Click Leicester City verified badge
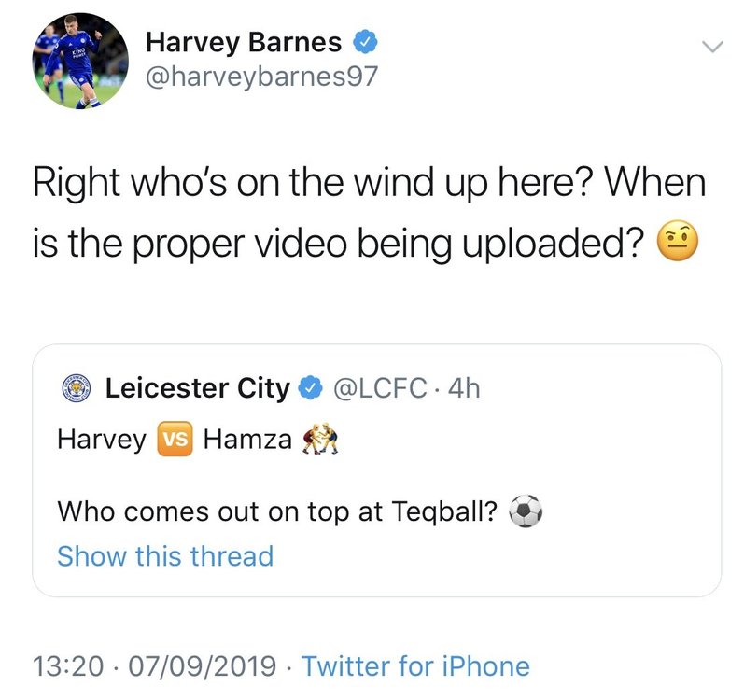Viewport: 744px width, 700px height. click(310, 388)
